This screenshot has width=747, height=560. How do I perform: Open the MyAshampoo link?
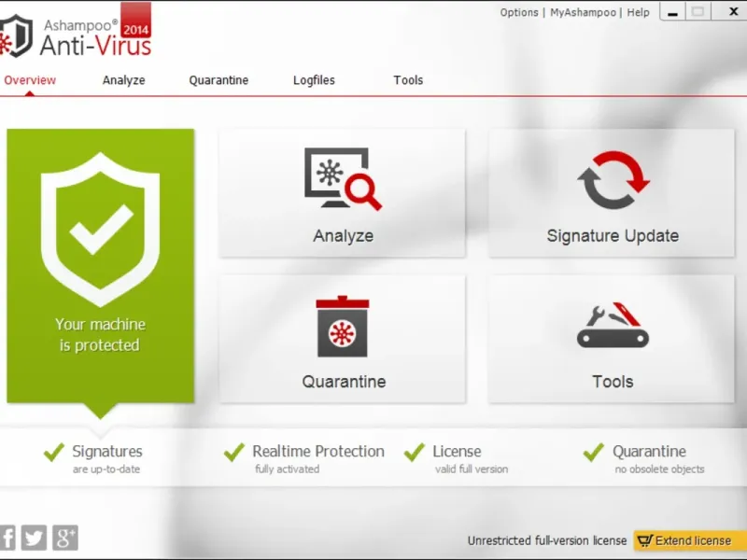coord(583,12)
